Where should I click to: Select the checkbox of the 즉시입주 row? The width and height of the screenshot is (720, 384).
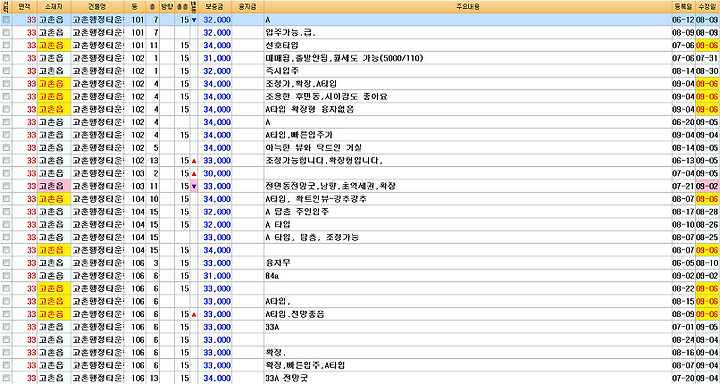tap(6, 71)
